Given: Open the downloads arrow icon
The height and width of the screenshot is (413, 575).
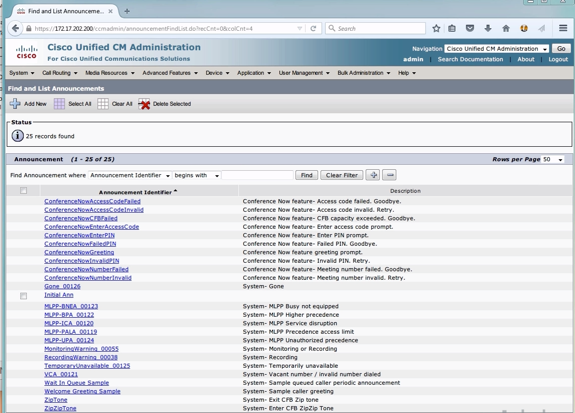Looking at the screenshot, I should [x=488, y=28].
